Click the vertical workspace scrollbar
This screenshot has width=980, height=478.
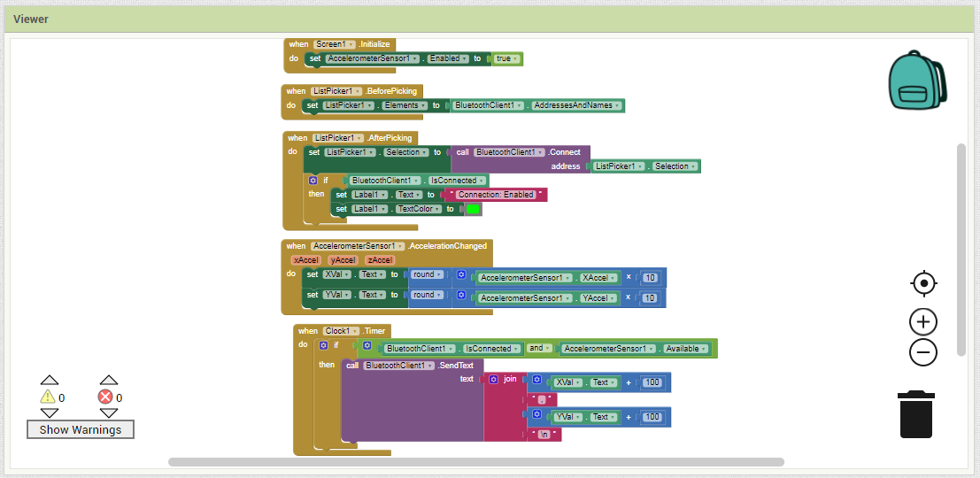point(961,250)
